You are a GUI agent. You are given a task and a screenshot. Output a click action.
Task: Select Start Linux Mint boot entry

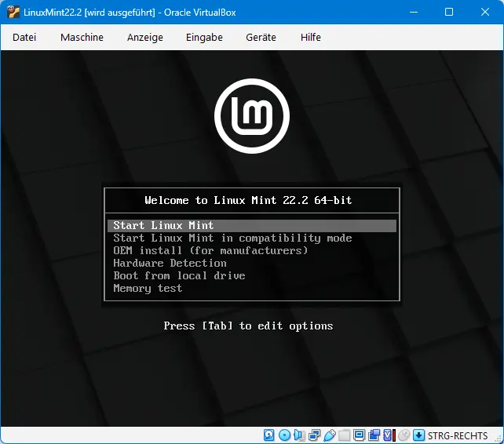(x=252, y=226)
